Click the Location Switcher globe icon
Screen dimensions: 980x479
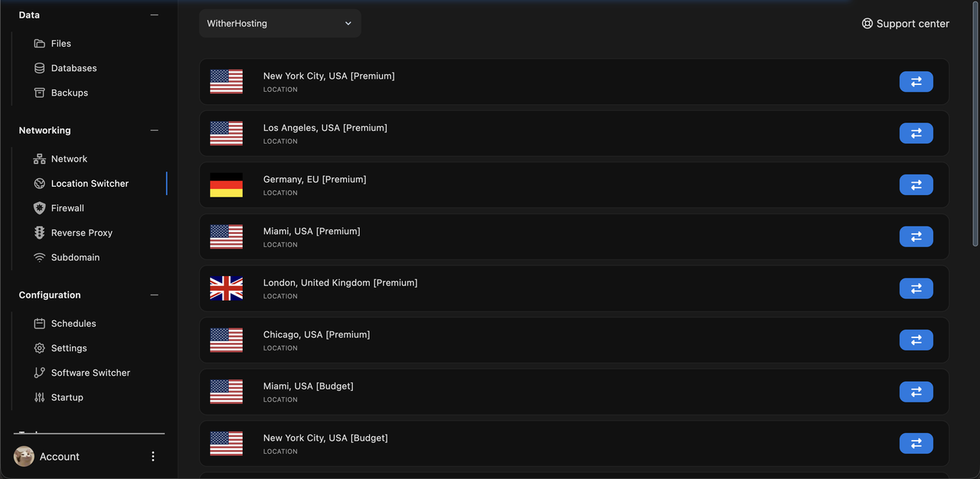point(40,184)
